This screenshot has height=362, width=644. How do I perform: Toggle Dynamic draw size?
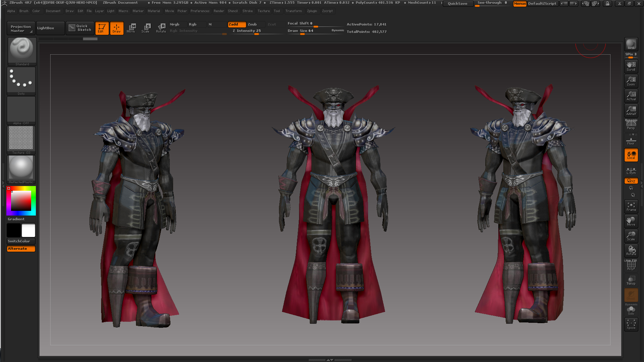[x=338, y=31]
